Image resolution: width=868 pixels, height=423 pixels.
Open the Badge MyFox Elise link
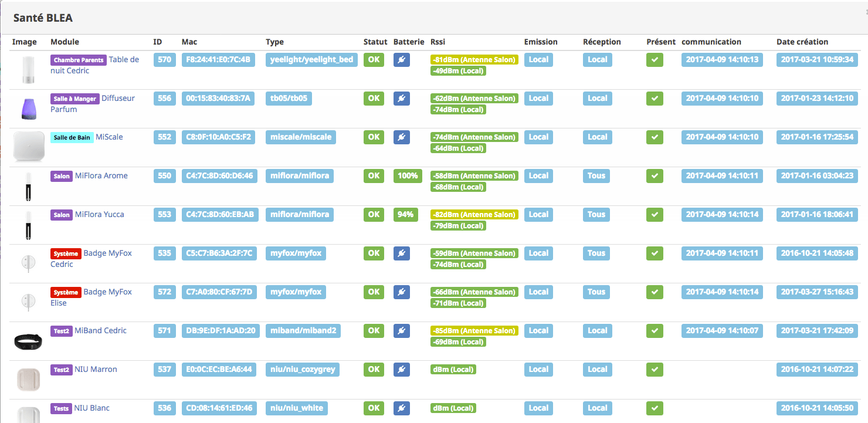(x=91, y=297)
